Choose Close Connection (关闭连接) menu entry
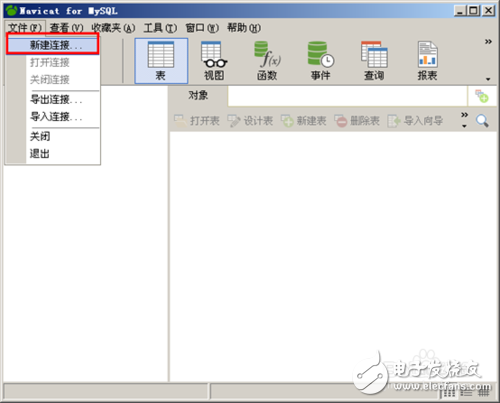500x403 pixels. tap(53, 80)
